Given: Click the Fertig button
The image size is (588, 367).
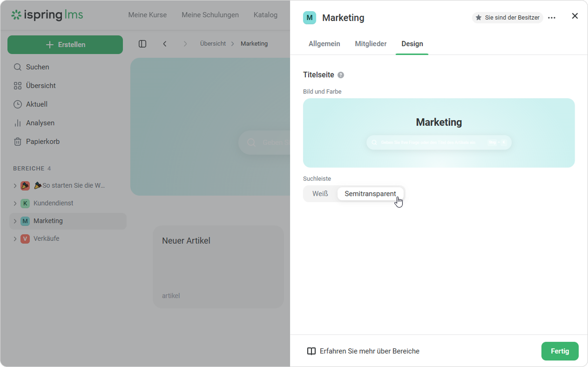Looking at the screenshot, I should (560, 351).
